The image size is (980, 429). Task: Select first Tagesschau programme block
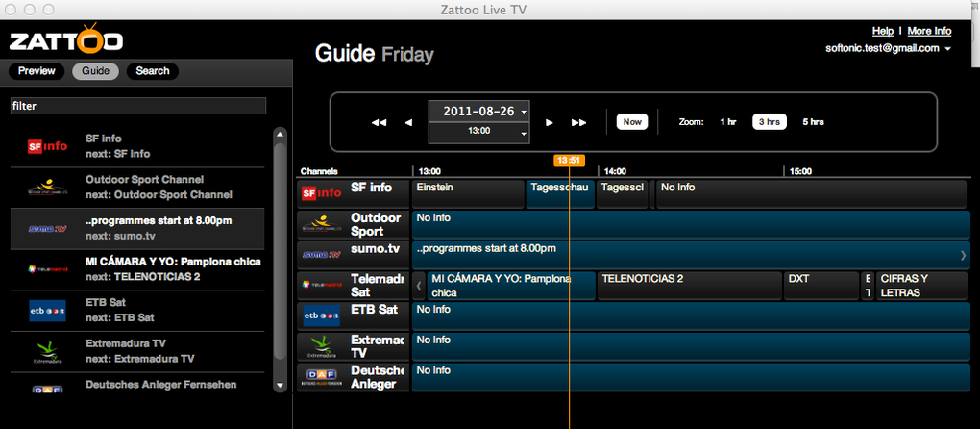[560, 194]
